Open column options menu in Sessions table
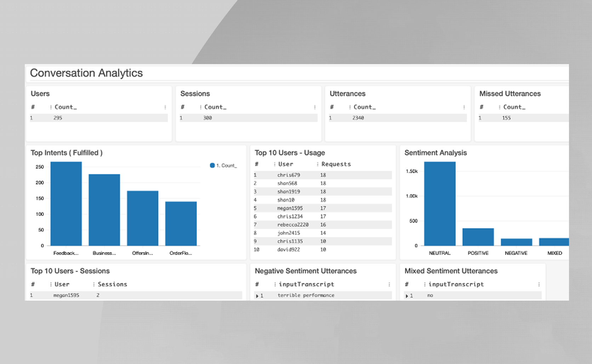 (x=315, y=107)
